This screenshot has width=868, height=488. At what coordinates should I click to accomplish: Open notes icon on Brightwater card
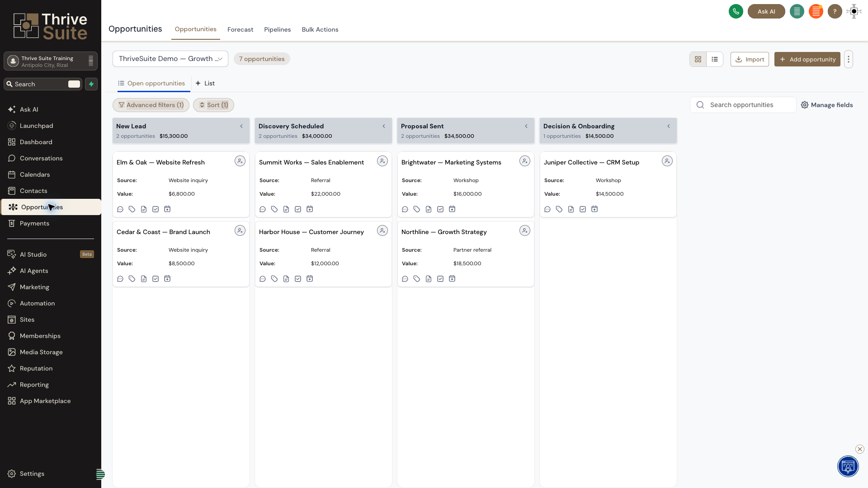[429, 209]
